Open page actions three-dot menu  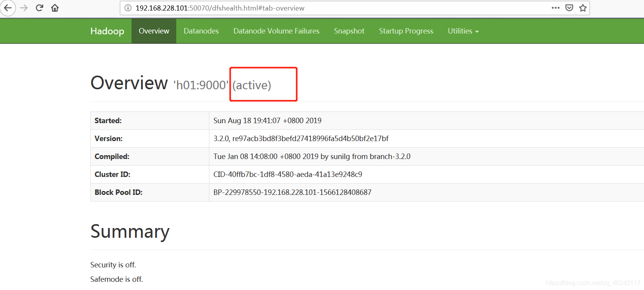pyautogui.click(x=555, y=8)
